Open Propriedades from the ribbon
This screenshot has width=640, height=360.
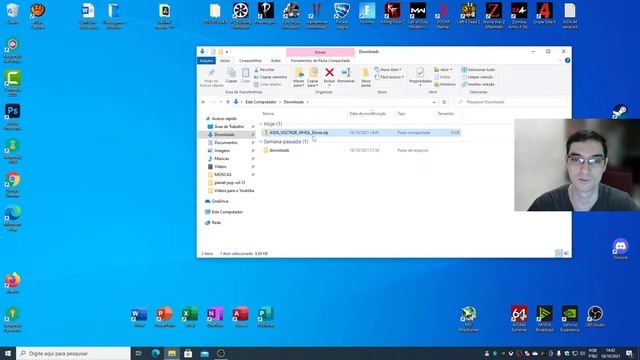click(420, 76)
